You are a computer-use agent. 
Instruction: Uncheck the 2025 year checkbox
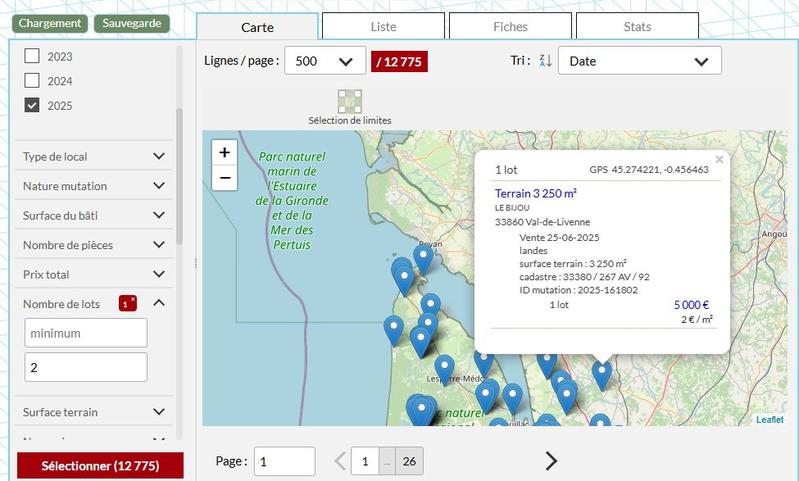32,105
